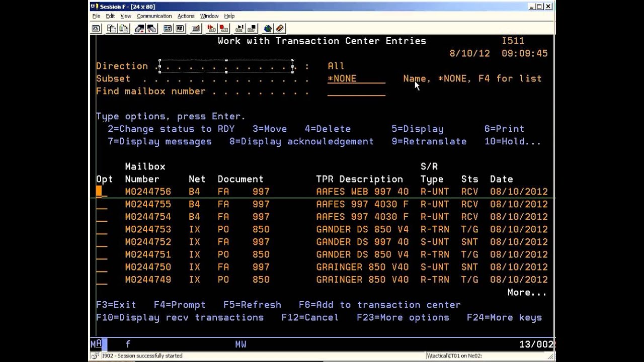Click the Print Screen toolbar icon
The height and width of the screenshot is (362, 644).
[x=96, y=29]
